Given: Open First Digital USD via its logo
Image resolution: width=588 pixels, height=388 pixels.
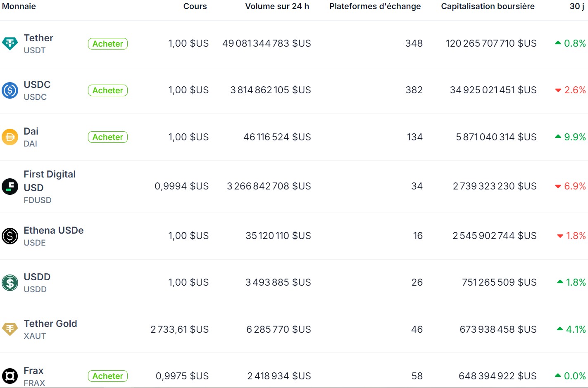Looking at the screenshot, I should click(10, 186).
